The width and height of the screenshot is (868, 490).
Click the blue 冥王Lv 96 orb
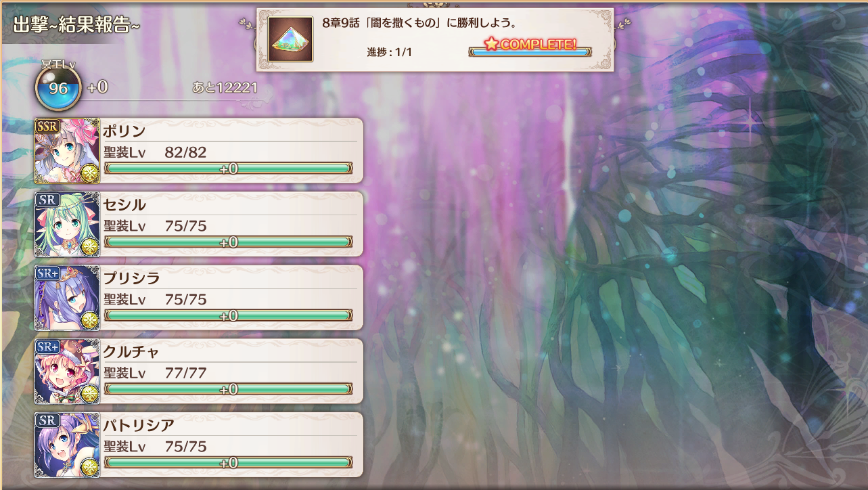tap(58, 88)
